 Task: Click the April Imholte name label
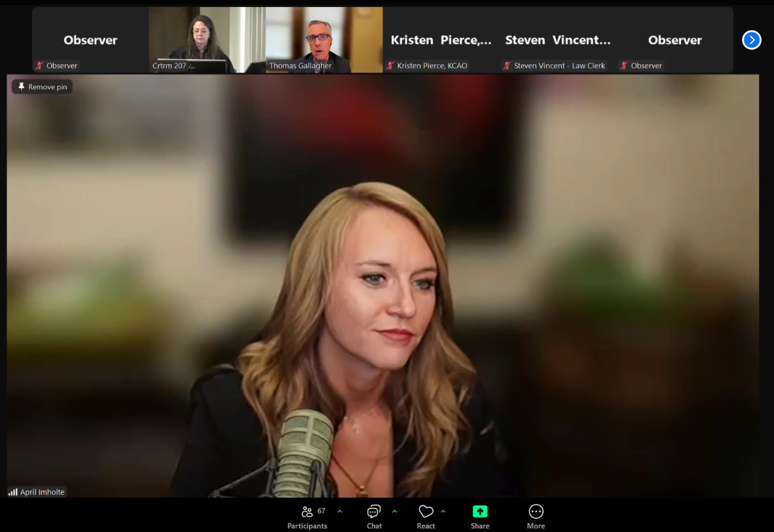point(42,492)
